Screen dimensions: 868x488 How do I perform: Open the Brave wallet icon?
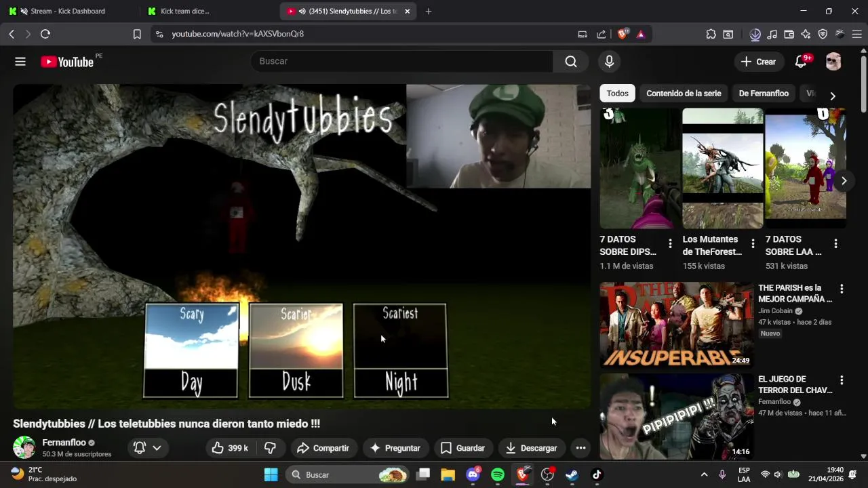click(789, 34)
